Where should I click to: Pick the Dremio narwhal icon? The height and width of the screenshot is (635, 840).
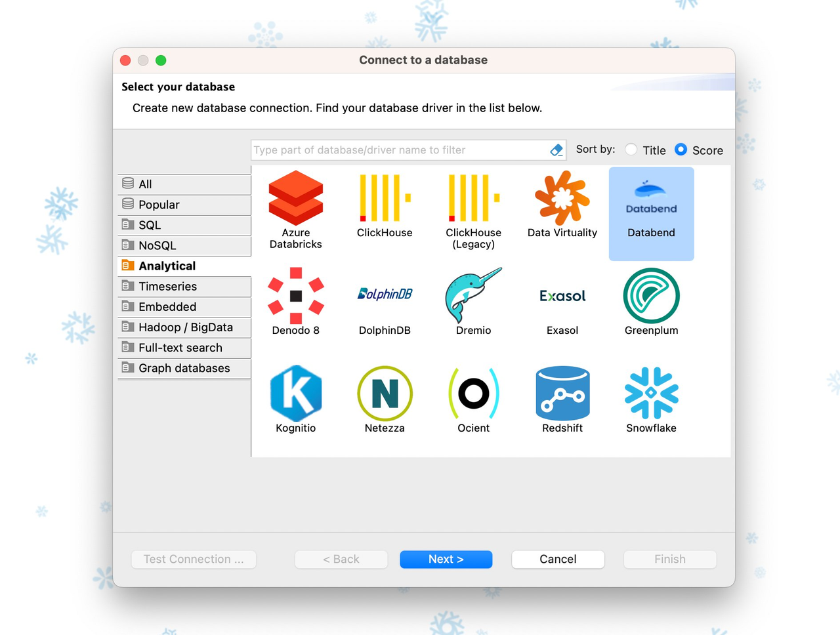click(473, 295)
